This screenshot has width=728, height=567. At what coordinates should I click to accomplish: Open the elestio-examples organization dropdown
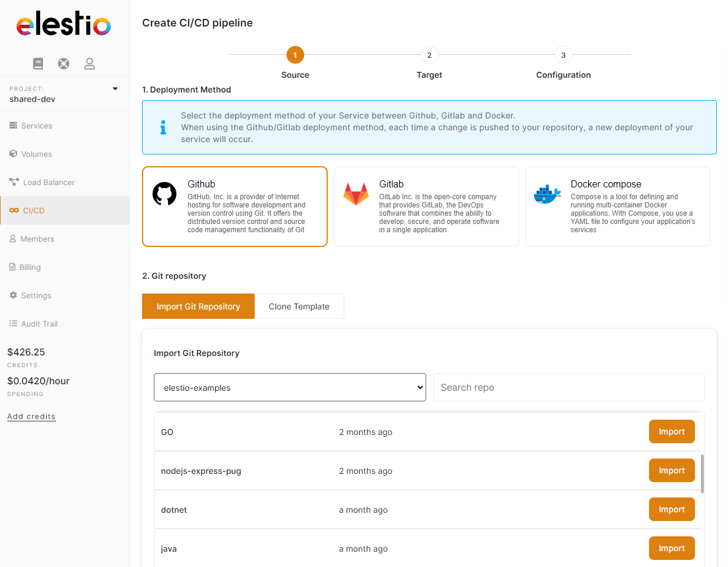click(x=289, y=387)
